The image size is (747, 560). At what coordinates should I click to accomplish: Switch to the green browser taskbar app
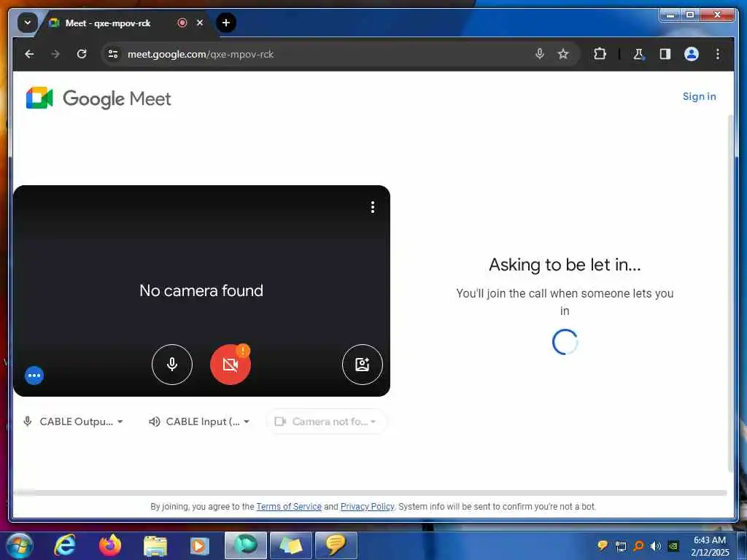point(246,545)
